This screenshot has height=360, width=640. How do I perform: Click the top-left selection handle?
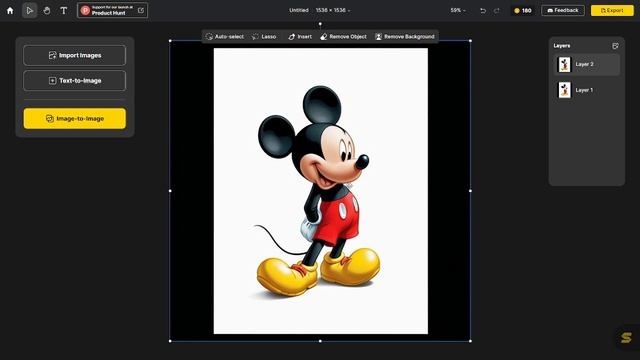pos(170,41)
